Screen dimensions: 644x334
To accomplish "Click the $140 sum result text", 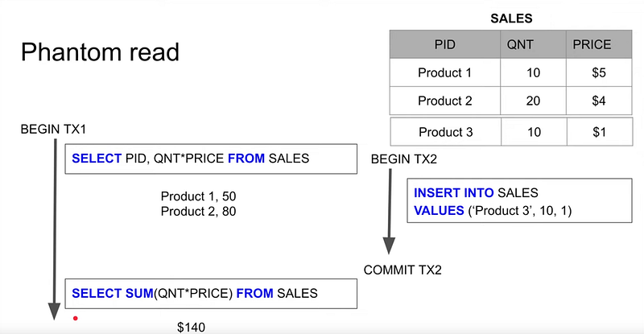I will click(191, 328).
